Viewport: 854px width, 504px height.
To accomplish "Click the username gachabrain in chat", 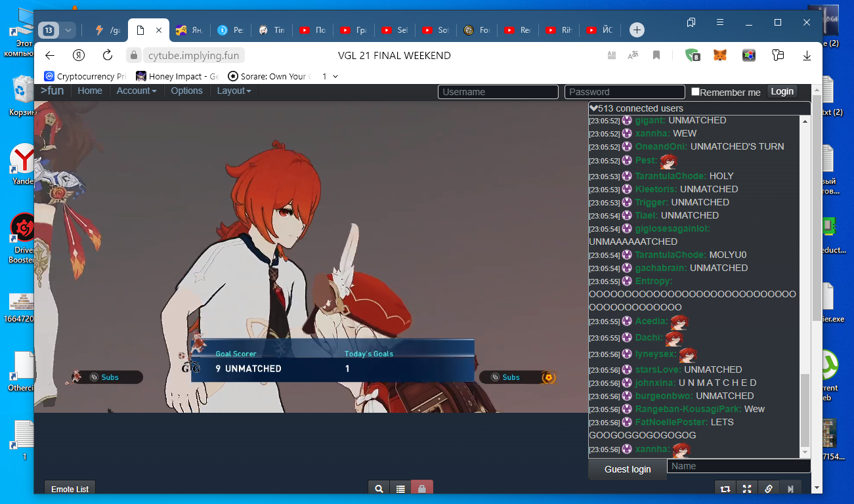I will [661, 268].
